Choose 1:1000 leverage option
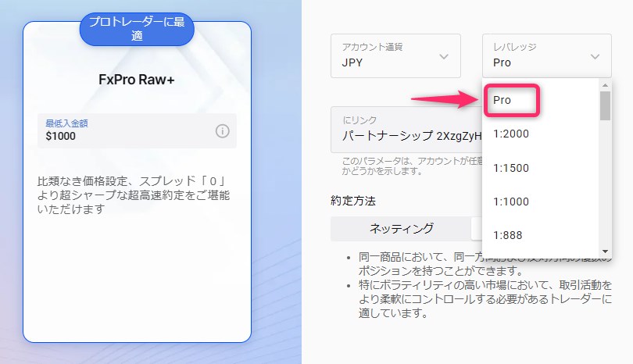Viewport: 633px width, 364px height. tap(540, 202)
